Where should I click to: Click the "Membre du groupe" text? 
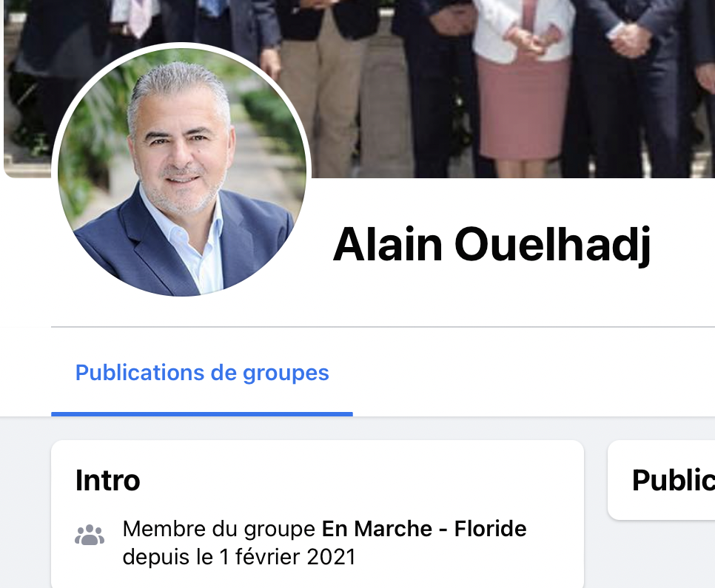tap(219, 530)
